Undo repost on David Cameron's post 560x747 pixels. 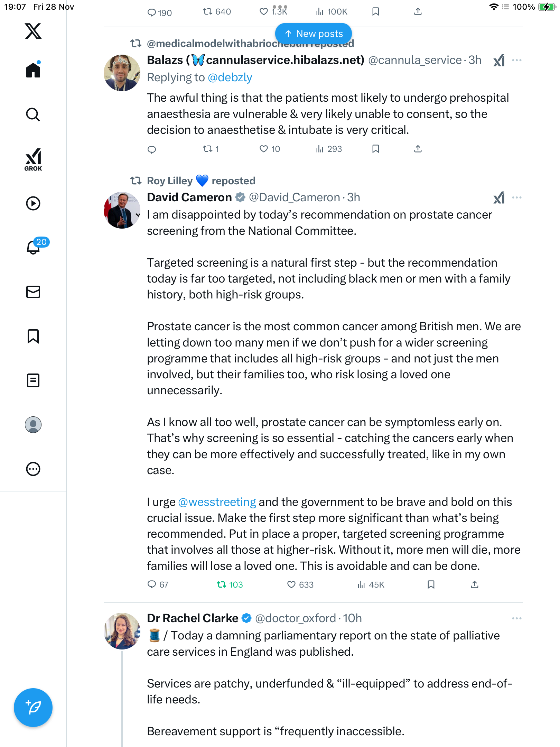click(x=230, y=584)
